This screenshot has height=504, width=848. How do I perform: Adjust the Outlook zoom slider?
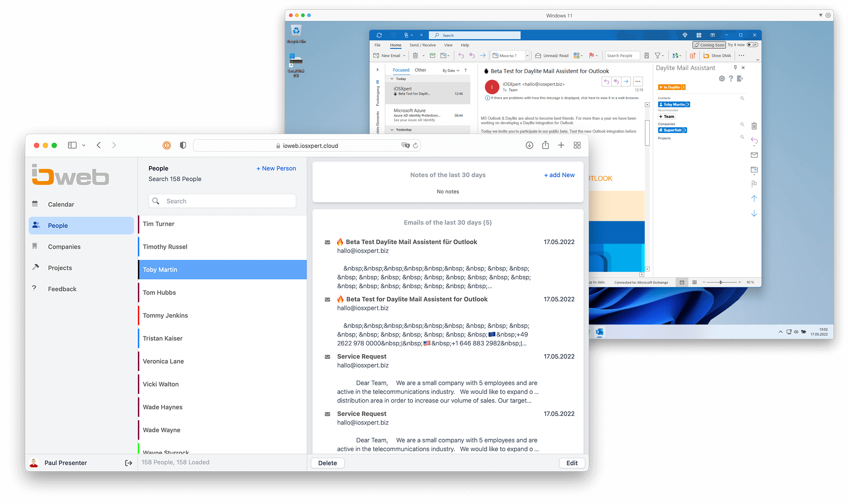[722, 282]
